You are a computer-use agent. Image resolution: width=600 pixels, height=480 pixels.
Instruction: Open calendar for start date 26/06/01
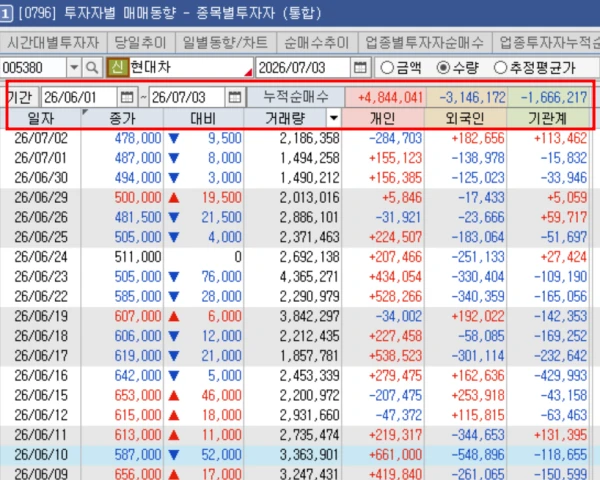[x=127, y=97]
